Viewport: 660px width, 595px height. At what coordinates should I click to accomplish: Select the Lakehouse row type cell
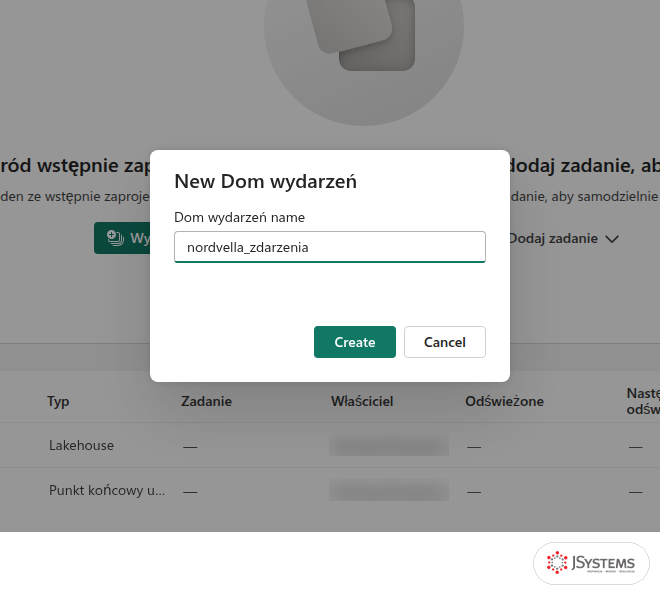pyautogui.click(x=81, y=445)
